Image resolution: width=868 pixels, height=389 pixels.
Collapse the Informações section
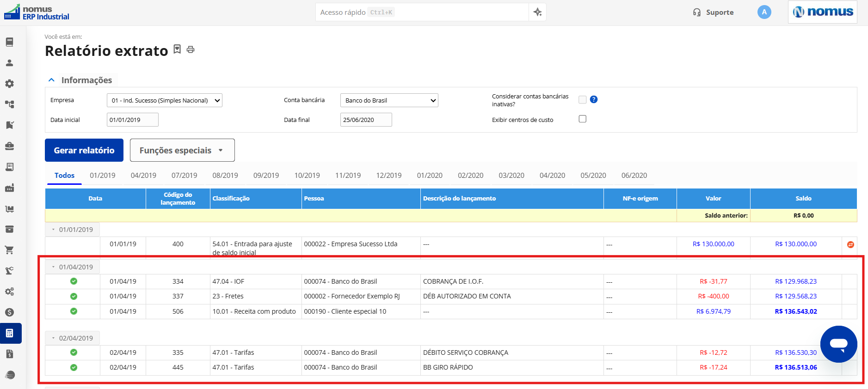51,80
